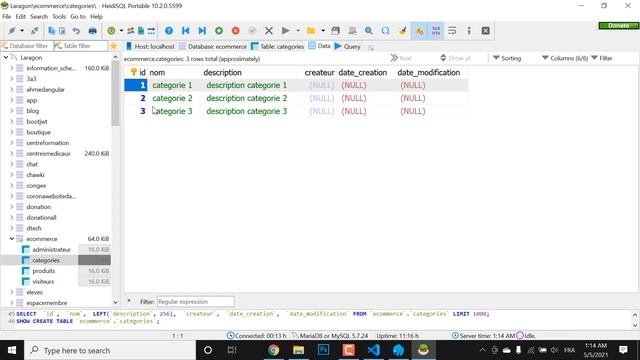Click database tree scrollbar down arrow
Viewport: 640px width, 360px height.
coord(116,302)
